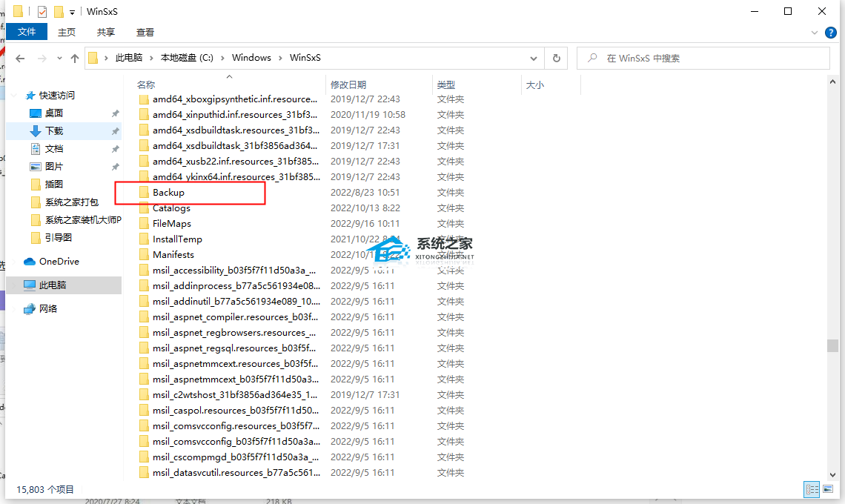Open 引导图 folder in navigation pane
Image resolution: width=845 pixels, height=504 pixels.
pos(59,238)
